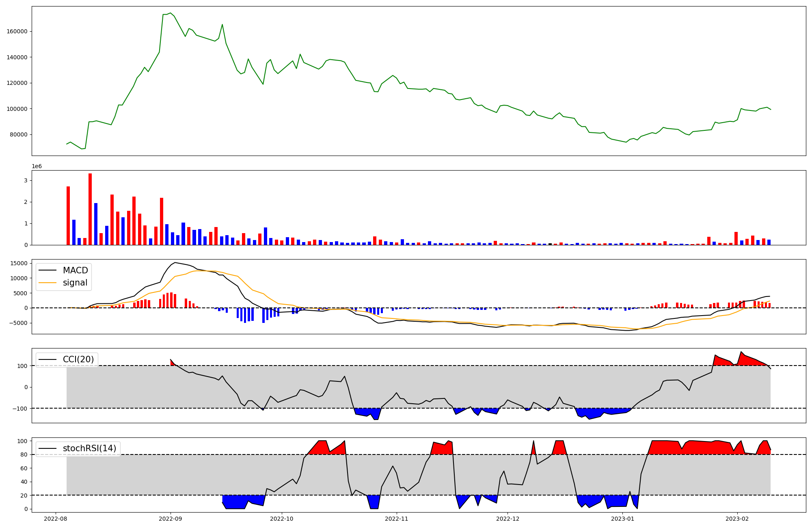Select the 2022-08 date tick label
The width and height of the screenshot is (812, 528).
pyautogui.click(x=56, y=519)
